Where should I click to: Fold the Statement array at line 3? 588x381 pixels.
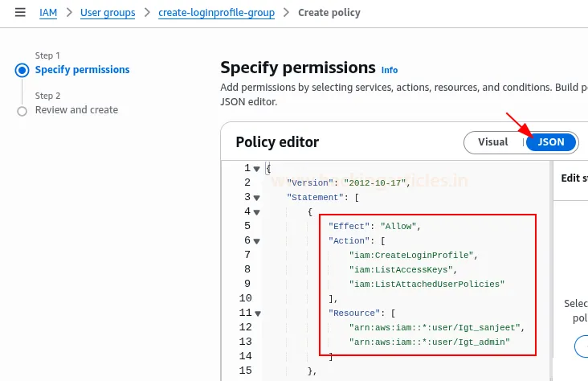(257, 198)
